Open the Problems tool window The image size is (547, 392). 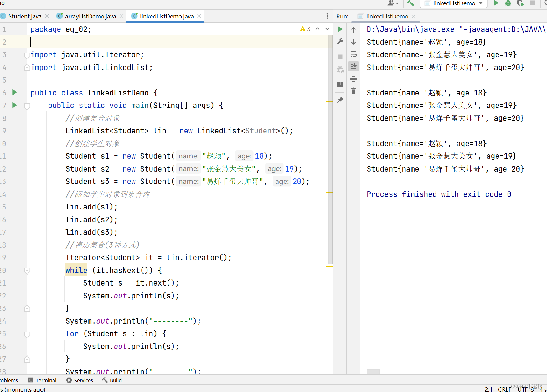pos(9,380)
